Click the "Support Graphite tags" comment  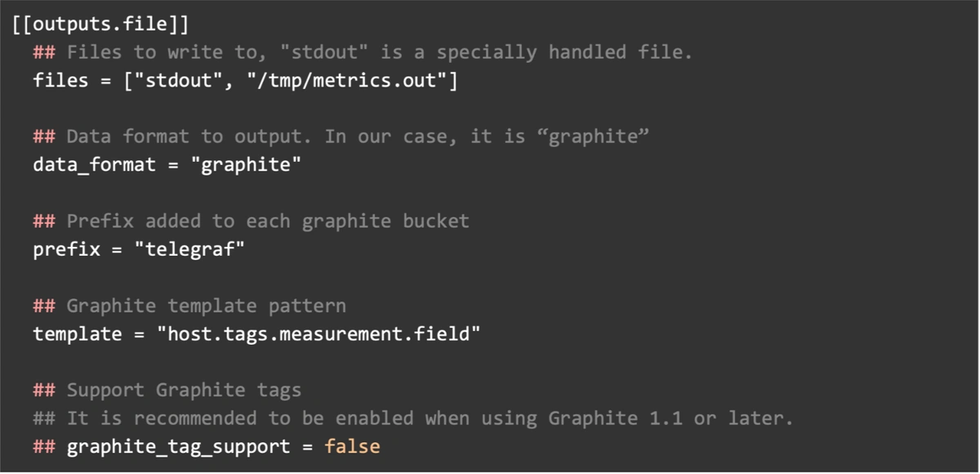click(x=184, y=390)
